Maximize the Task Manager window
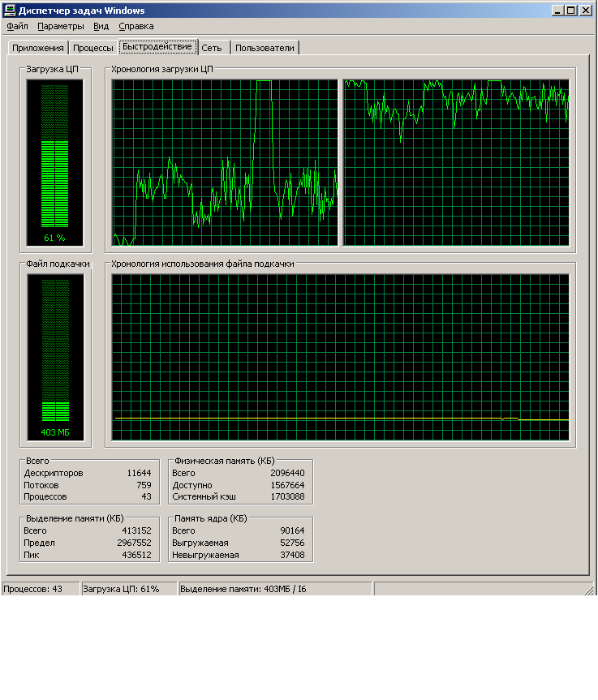 tap(571, 11)
